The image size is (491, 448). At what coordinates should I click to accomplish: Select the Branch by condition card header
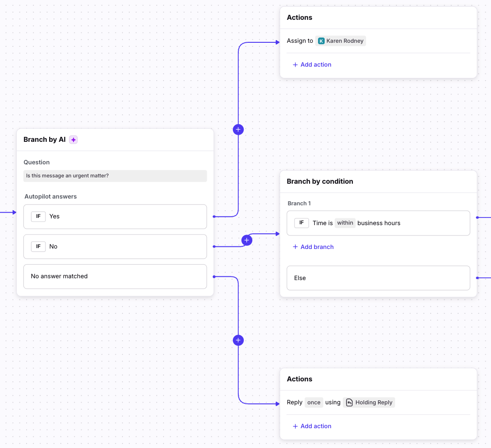378,181
